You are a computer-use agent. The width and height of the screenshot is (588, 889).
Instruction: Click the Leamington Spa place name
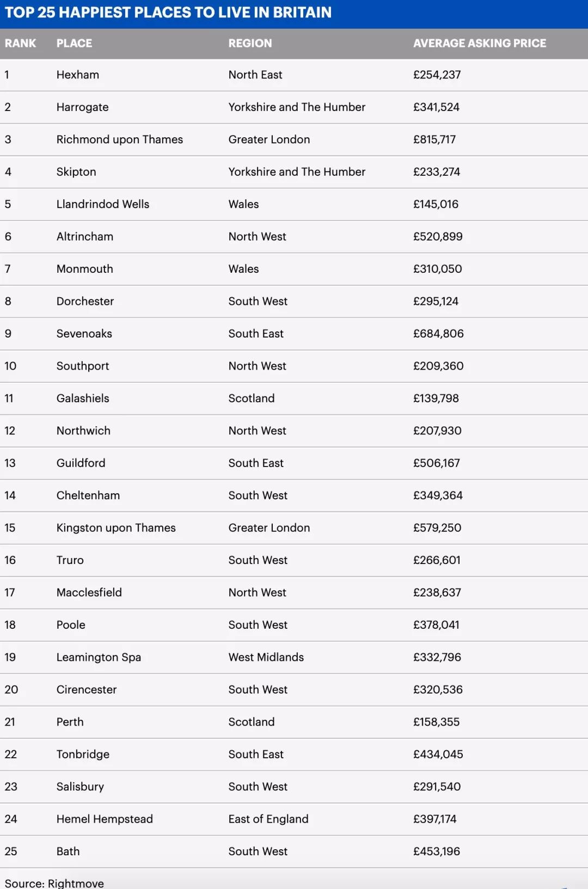(99, 658)
